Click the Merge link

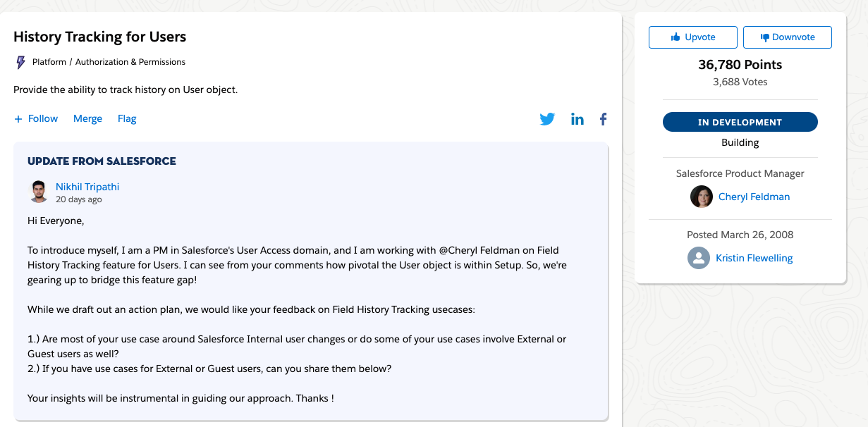(87, 118)
